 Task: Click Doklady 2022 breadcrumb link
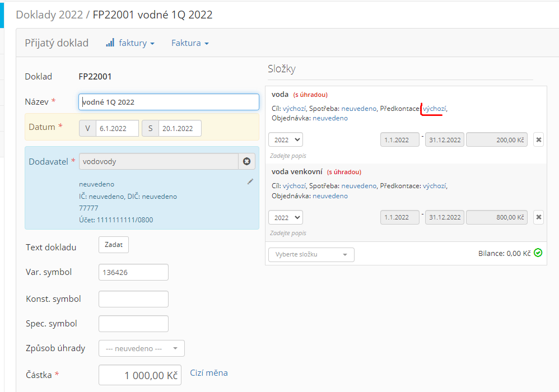[x=49, y=15]
